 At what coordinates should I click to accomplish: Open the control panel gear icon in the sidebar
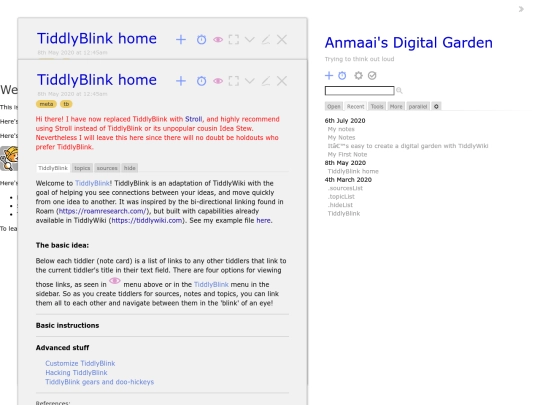(x=359, y=75)
